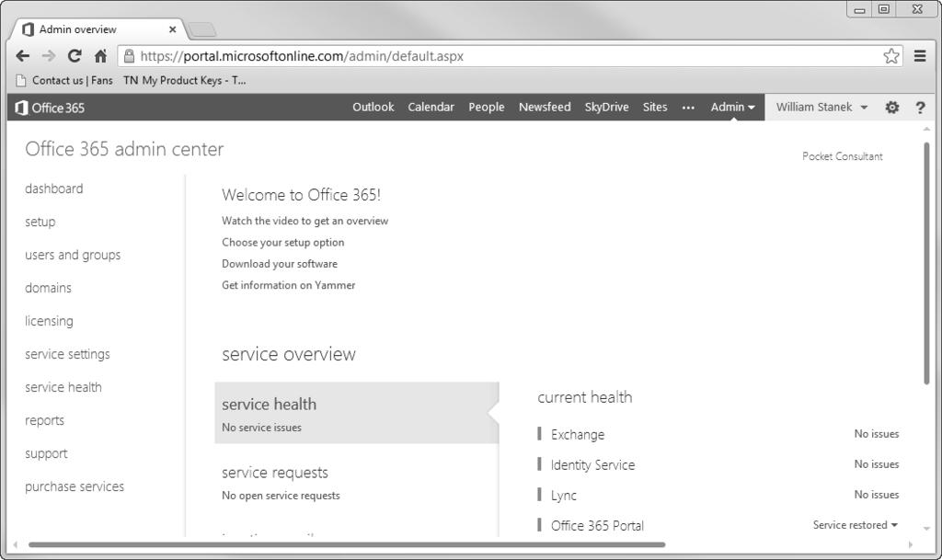
Task: Click the padlock icon in the address bar
Action: point(129,56)
